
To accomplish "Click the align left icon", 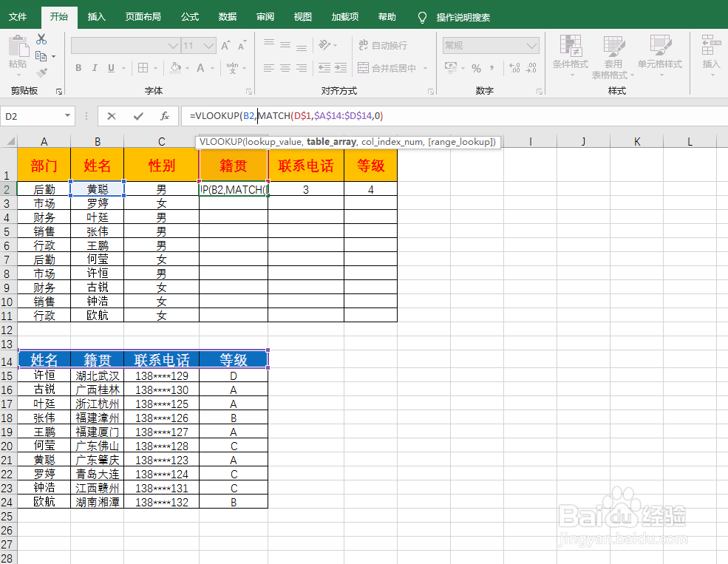I will coord(269,68).
